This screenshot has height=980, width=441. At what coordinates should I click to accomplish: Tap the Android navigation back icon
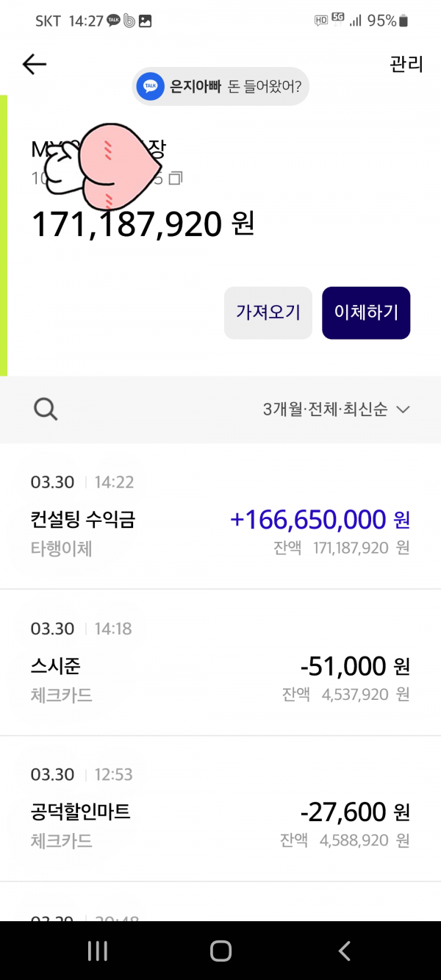pos(344,951)
